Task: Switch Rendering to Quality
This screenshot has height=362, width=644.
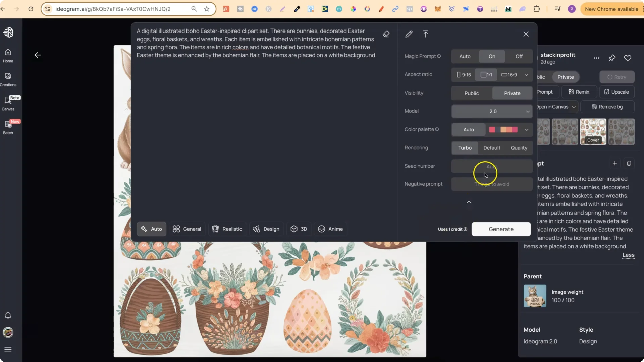Action: [x=519, y=148]
